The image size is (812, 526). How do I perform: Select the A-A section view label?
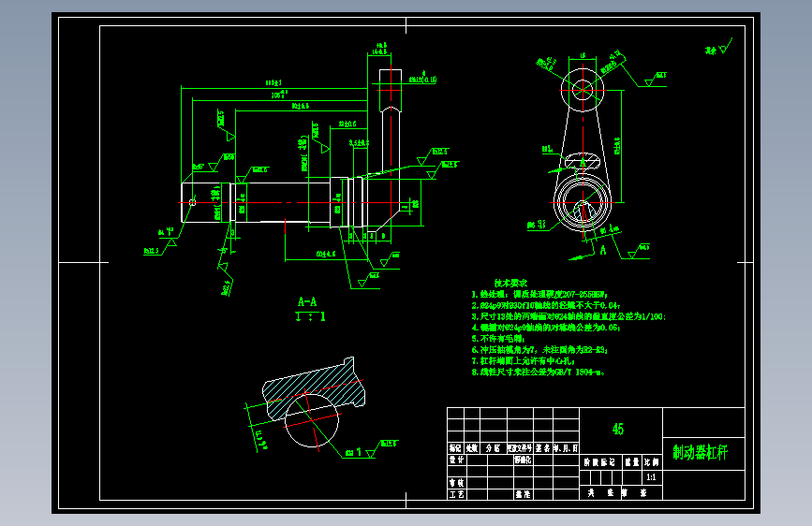307,301
